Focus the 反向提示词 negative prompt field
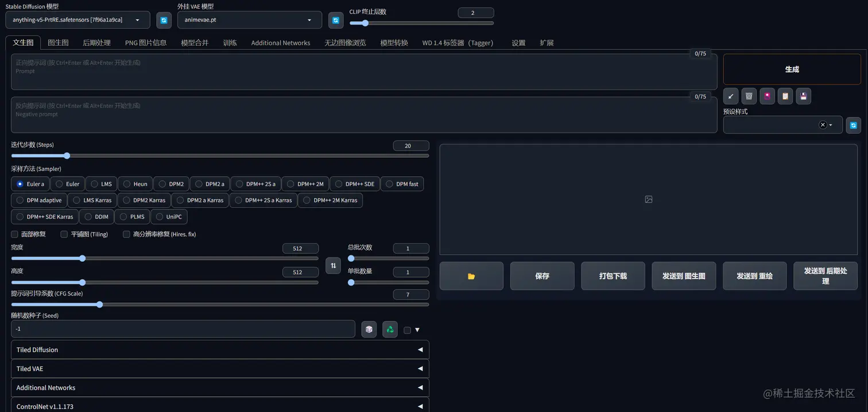Screen dimensions: 868x412 click(364, 115)
